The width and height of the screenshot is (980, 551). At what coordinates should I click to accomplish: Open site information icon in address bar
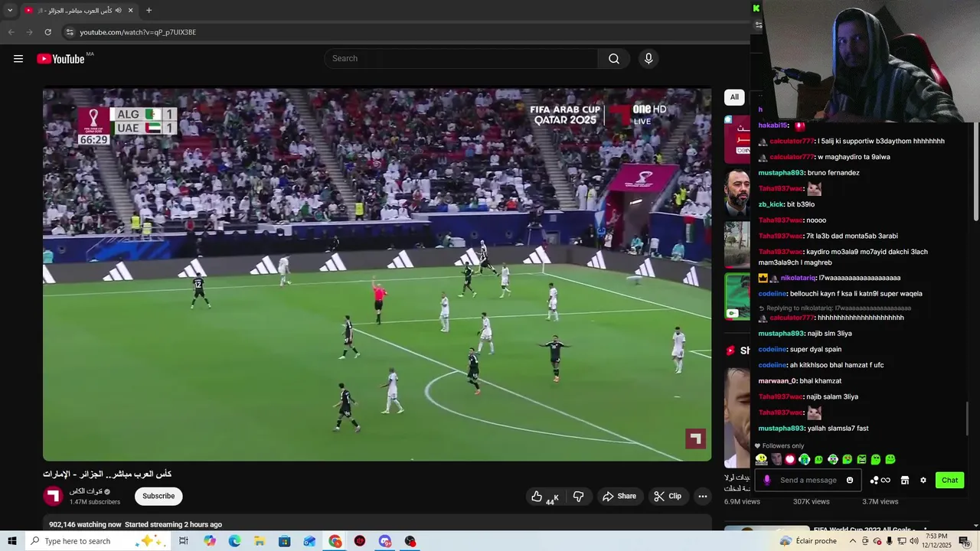(x=69, y=32)
